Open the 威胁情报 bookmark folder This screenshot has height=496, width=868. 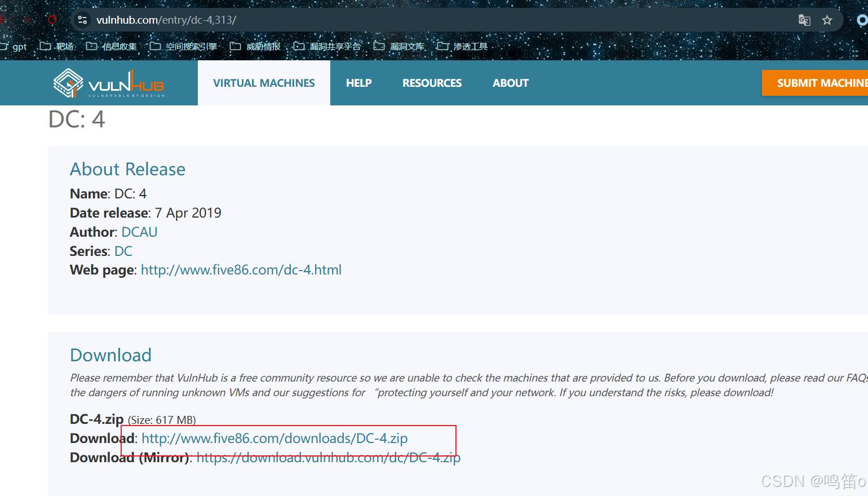click(x=255, y=46)
